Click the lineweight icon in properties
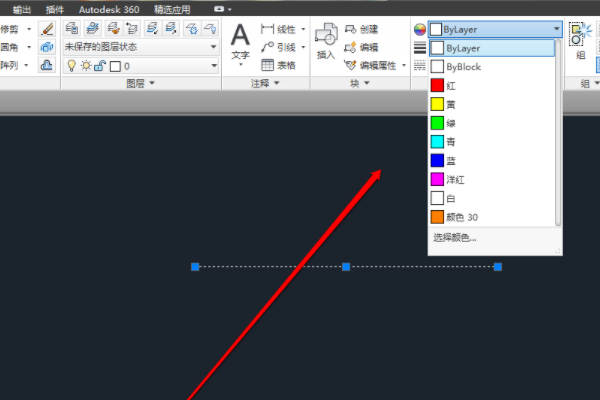 click(420, 47)
